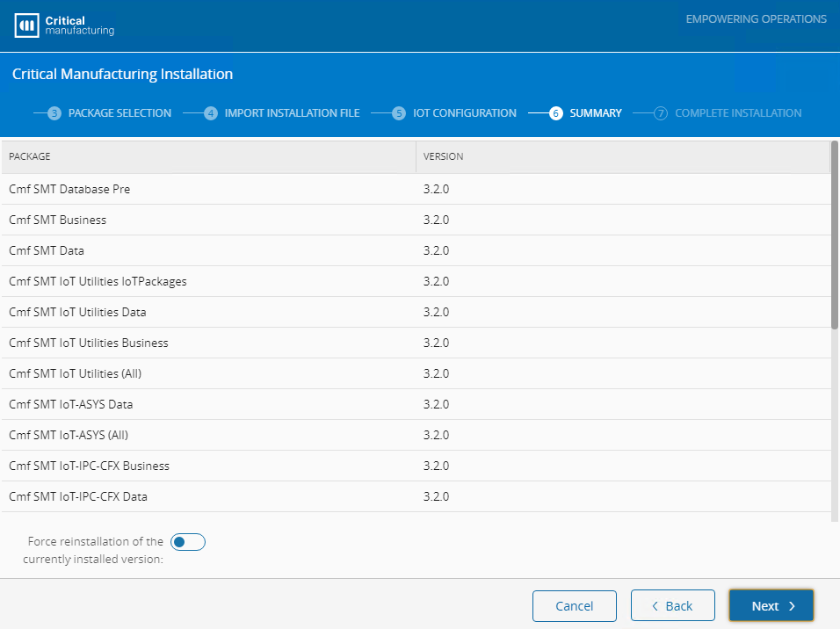Click the package list vertical scrollbar
840x629 pixels.
[x=835, y=237]
